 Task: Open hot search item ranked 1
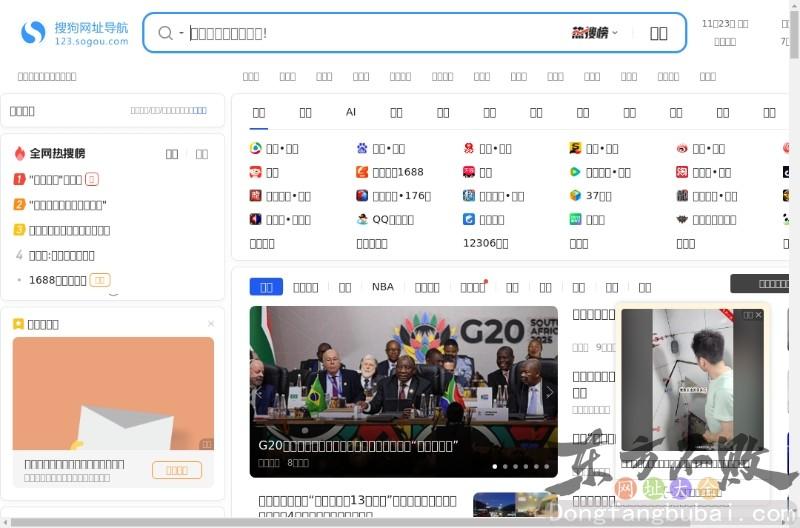tap(56, 180)
